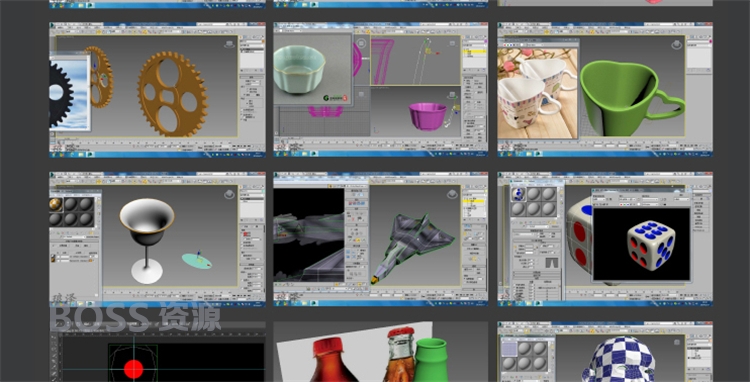750x382 pixels.
Task: Open the soda bottles render thumbnail
Action: (381, 351)
